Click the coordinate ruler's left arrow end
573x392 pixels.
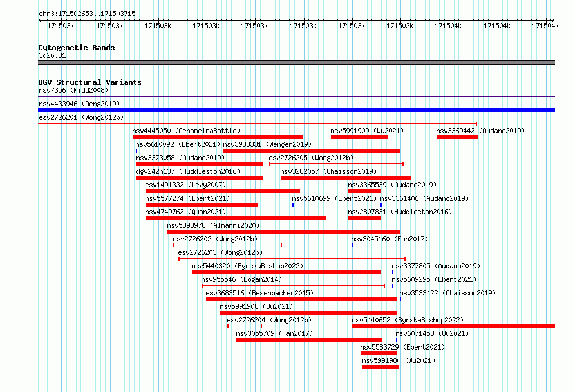pyautogui.click(x=40, y=20)
